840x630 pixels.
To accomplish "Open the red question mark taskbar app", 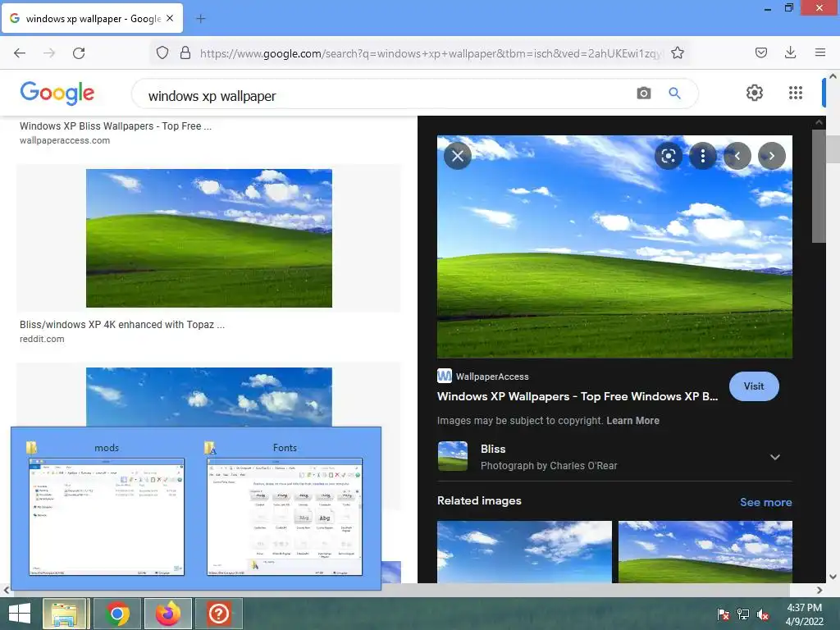I will (218, 614).
